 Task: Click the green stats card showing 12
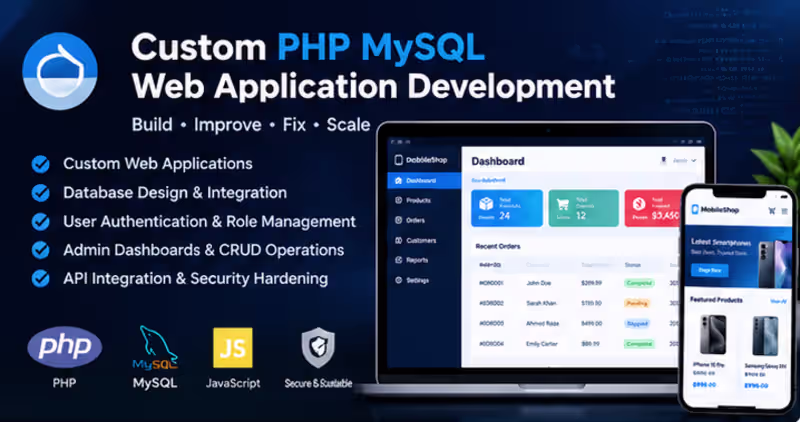pyautogui.click(x=583, y=208)
